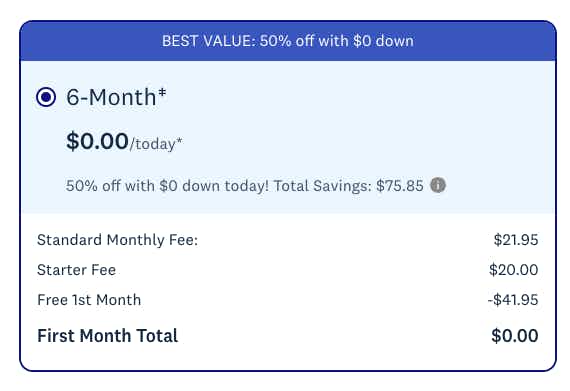The width and height of the screenshot is (570, 391).
Task: Click the Standard Monthly Fee label
Action: 117,240
